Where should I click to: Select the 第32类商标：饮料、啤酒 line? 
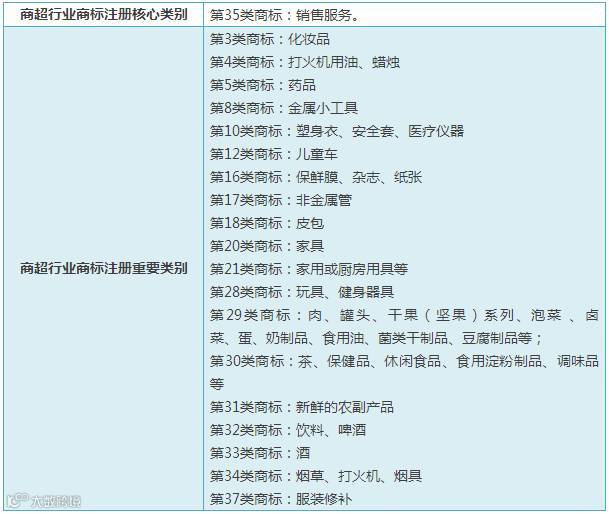288,430
